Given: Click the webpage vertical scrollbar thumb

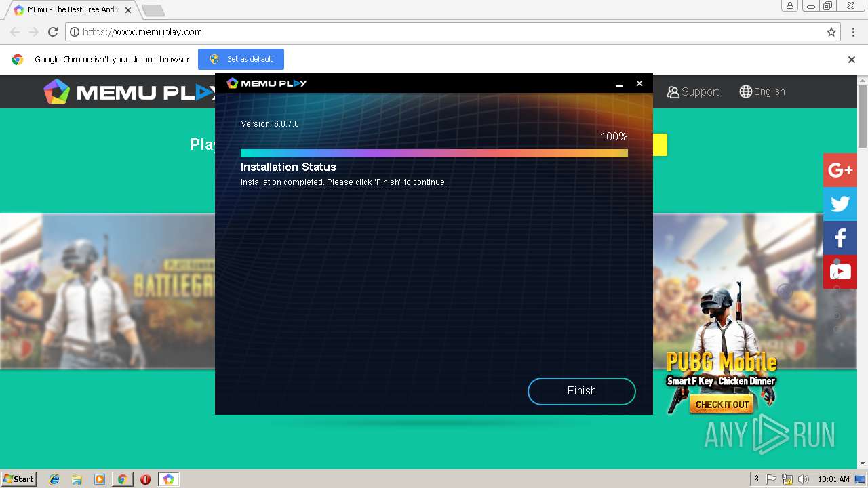Looking at the screenshot, I should tap(863, 117).
